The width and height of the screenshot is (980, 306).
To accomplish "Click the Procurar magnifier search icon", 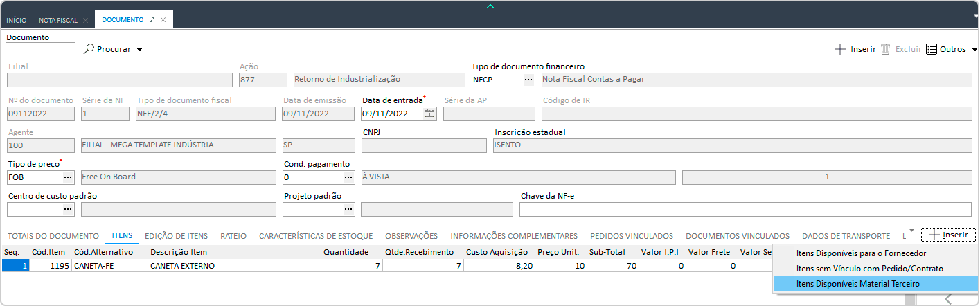I will point(89,49).
